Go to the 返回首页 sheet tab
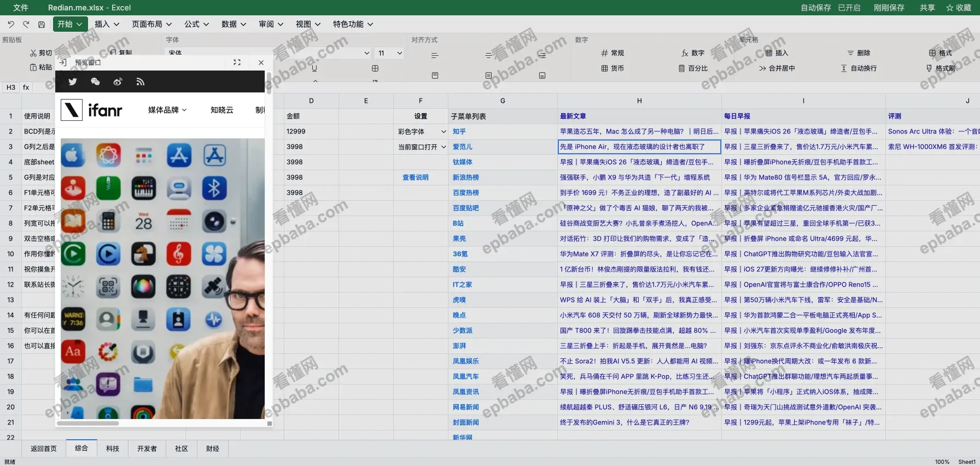The height and width of the screenshot is (466, 980). 44,448
